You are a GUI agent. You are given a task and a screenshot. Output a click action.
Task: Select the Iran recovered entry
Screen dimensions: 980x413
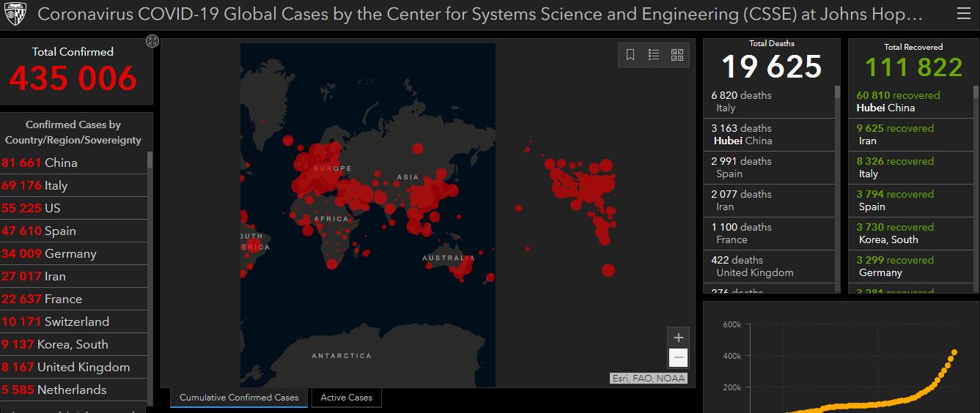coord(913,135)
